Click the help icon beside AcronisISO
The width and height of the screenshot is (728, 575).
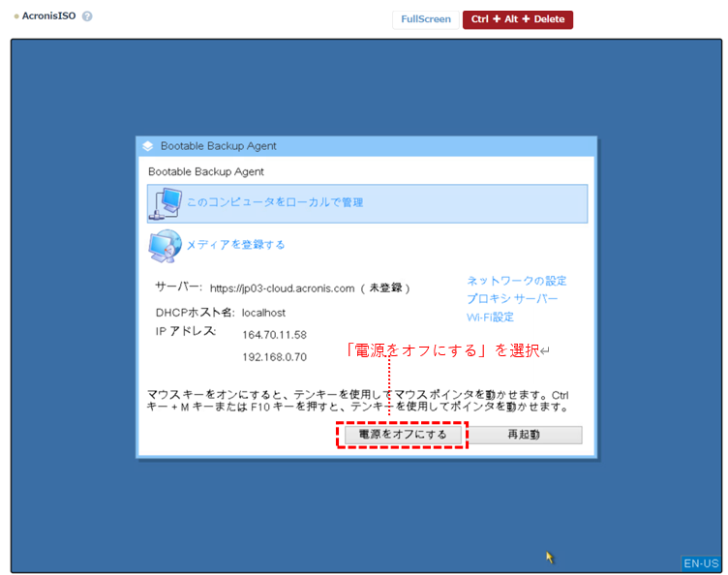(x=87, y=16)
